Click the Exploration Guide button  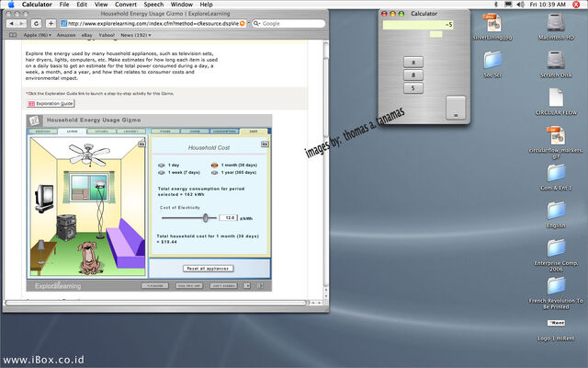(51, 104)
